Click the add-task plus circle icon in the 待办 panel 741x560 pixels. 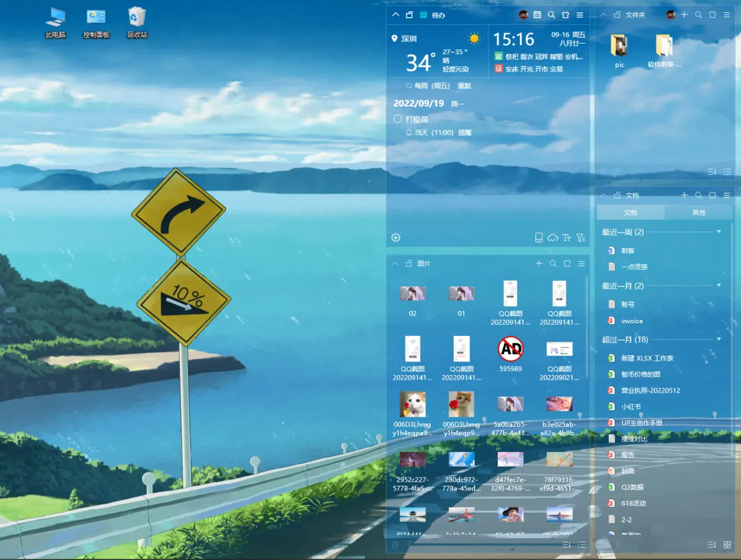tap(396, 238)
